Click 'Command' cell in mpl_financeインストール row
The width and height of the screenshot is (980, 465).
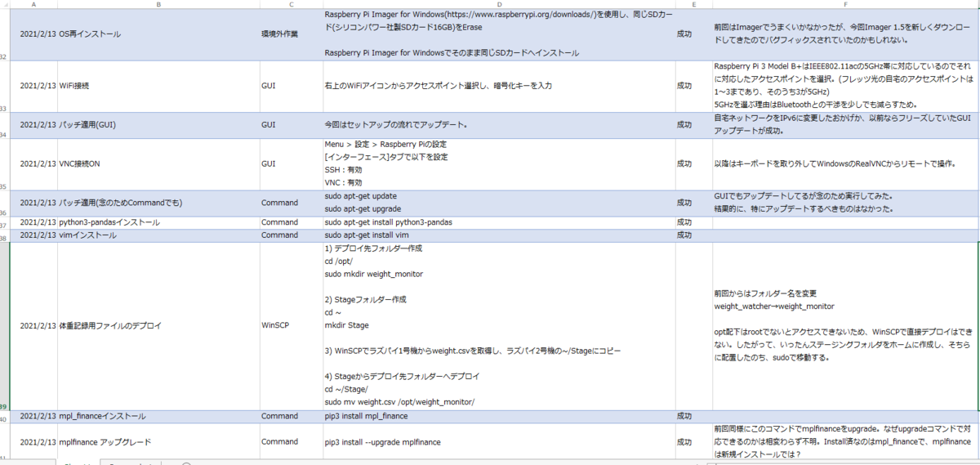[291, 417]
